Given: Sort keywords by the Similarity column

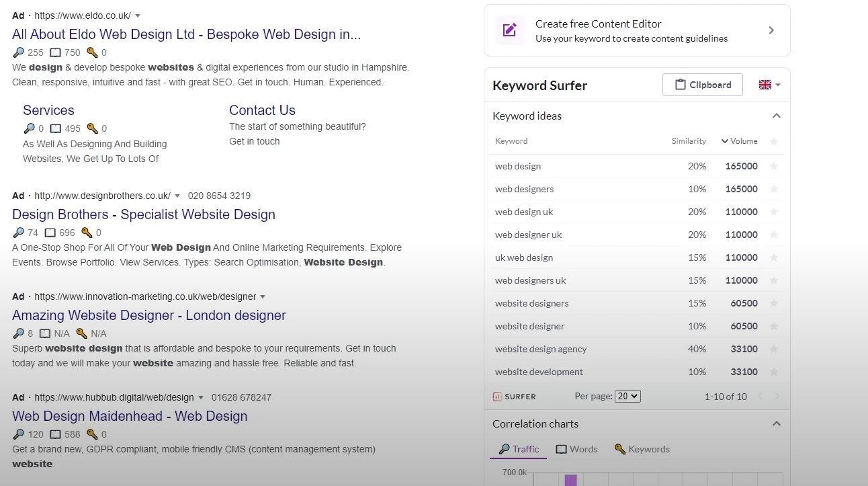Looking at the screenshot, I should [689, 141].
